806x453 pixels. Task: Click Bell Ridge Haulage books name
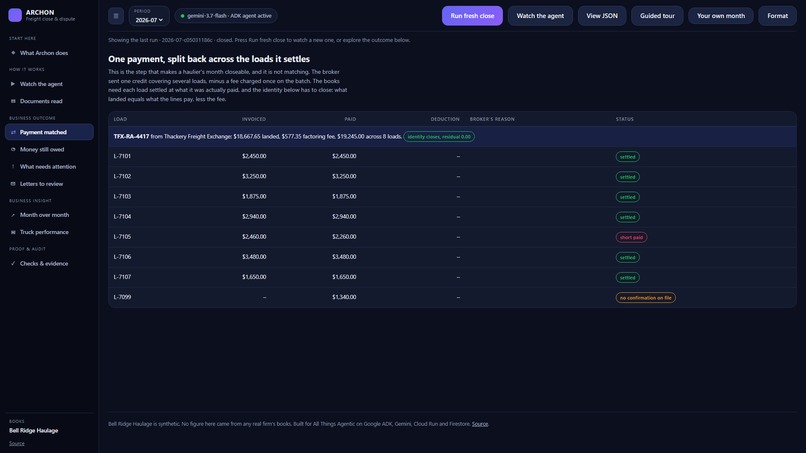tap(33, 431)
